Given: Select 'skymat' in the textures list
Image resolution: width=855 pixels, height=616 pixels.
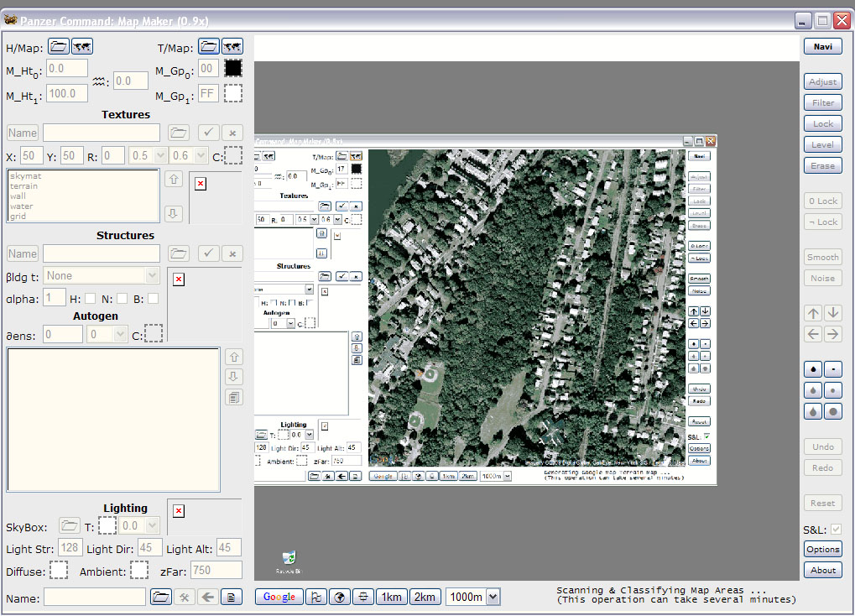Looking at the screenshot, I should 26,175.
